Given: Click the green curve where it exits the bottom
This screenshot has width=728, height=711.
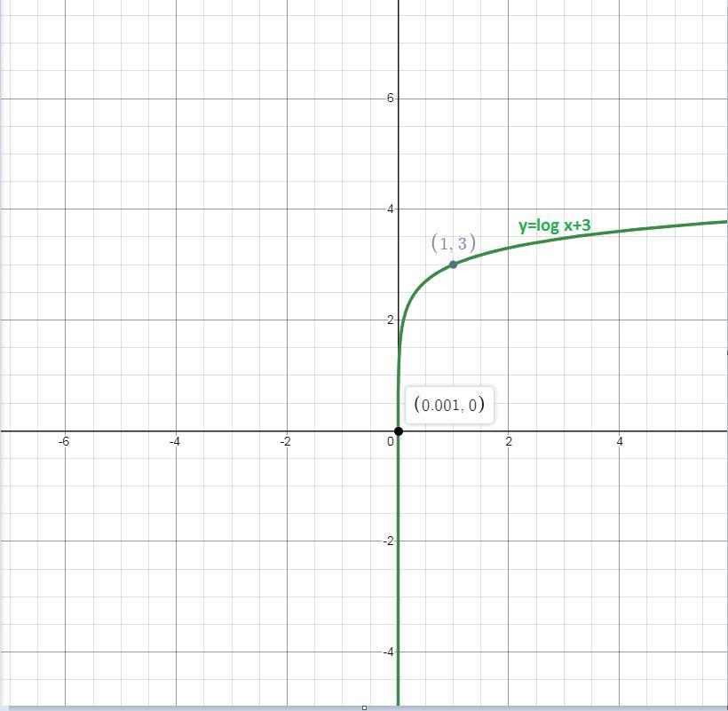Looking at the screenshot, I should click(x=398, y=702).
